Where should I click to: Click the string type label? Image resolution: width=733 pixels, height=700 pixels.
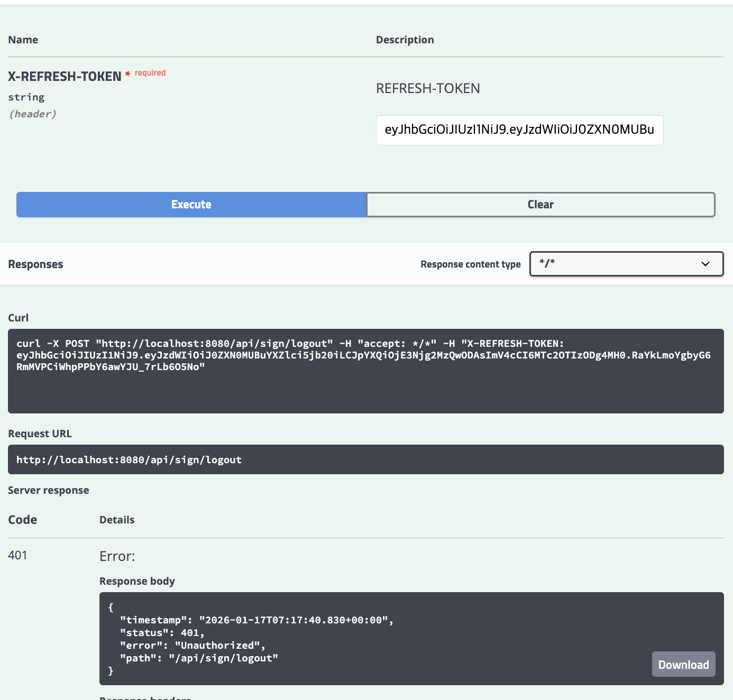point(26,97)
